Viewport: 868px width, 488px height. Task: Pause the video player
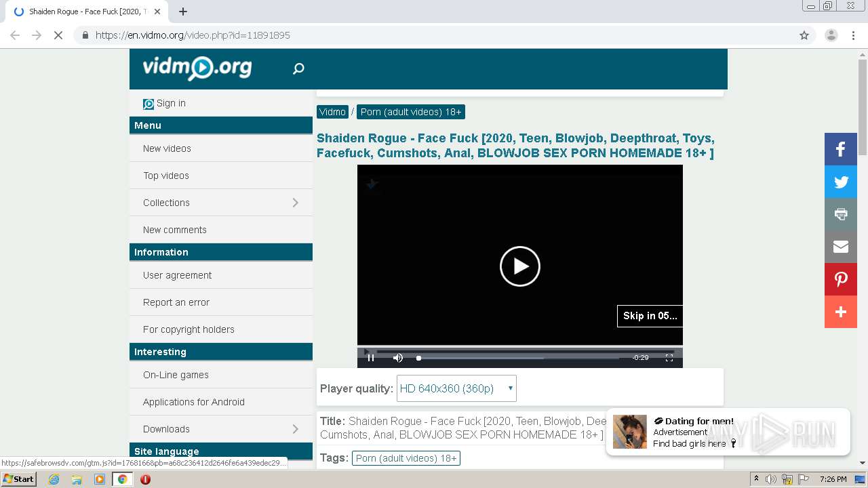click(x=371, y=358)
